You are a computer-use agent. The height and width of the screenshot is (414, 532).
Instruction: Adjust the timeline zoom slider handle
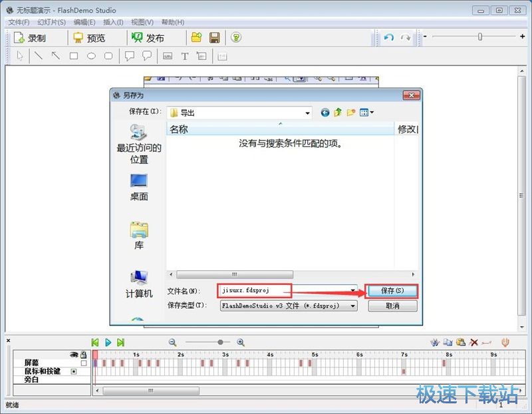pos(220,342)
